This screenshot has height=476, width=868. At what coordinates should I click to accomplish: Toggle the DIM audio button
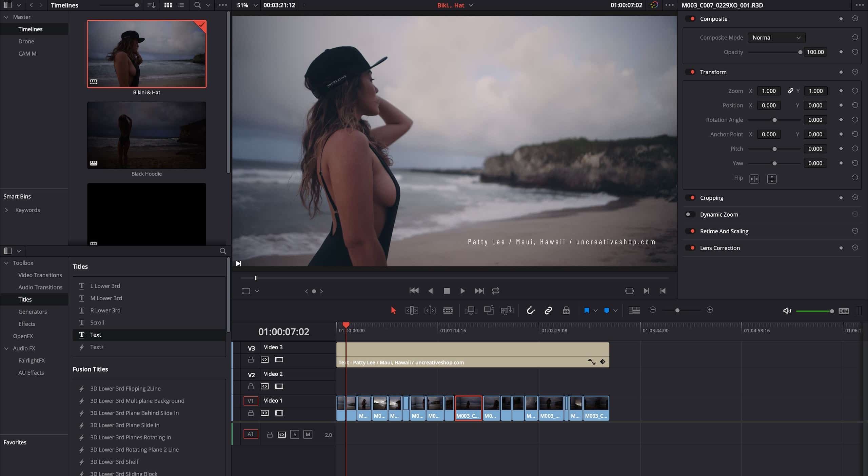coord(843,311)
